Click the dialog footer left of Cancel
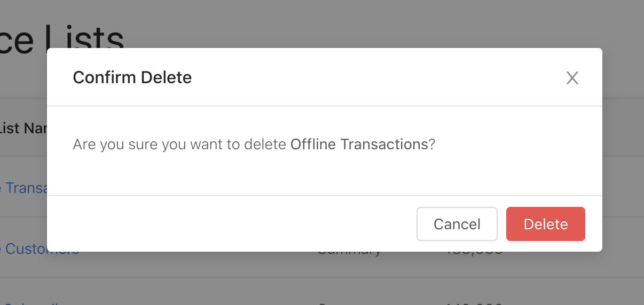644x305 pixels. [x=230, y=224]
